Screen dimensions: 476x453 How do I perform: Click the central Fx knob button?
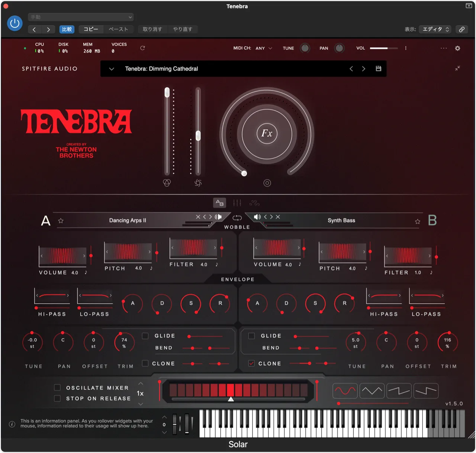click(x=267, y=133)
